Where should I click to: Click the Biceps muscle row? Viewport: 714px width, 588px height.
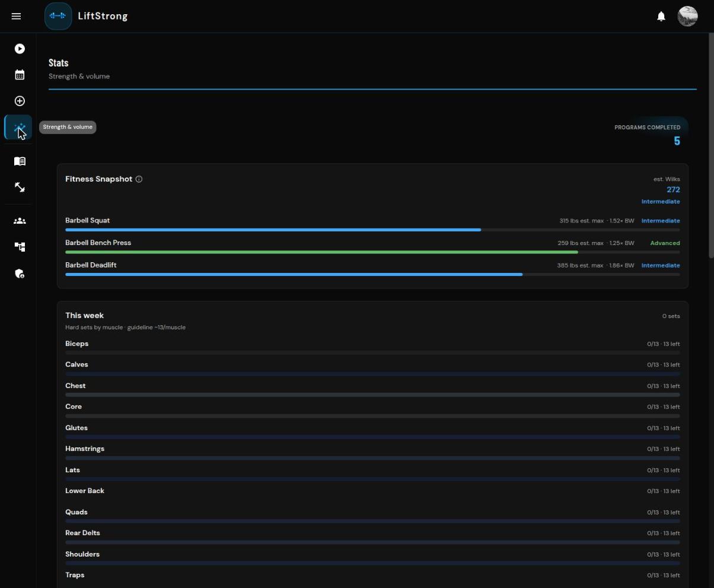[372, 348]
